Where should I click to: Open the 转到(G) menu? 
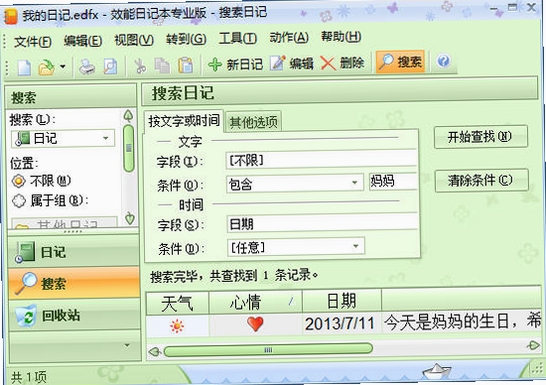[x=186, y=39]
